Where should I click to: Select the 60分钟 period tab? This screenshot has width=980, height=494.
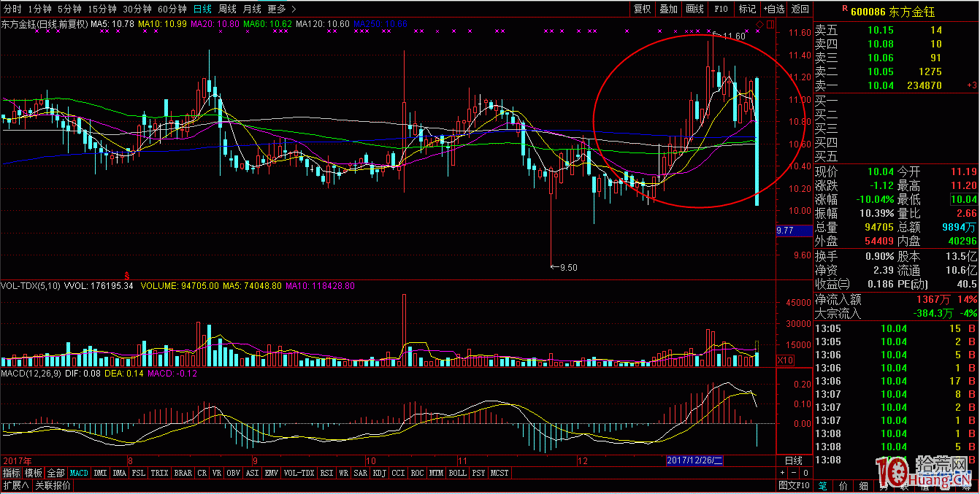coord(172,9)
